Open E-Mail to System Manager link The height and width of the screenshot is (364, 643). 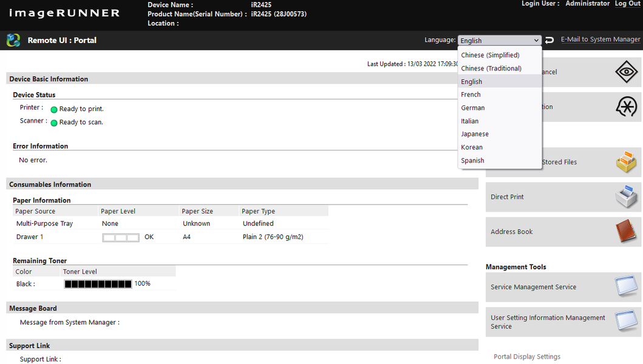click(x=600, y=39)
